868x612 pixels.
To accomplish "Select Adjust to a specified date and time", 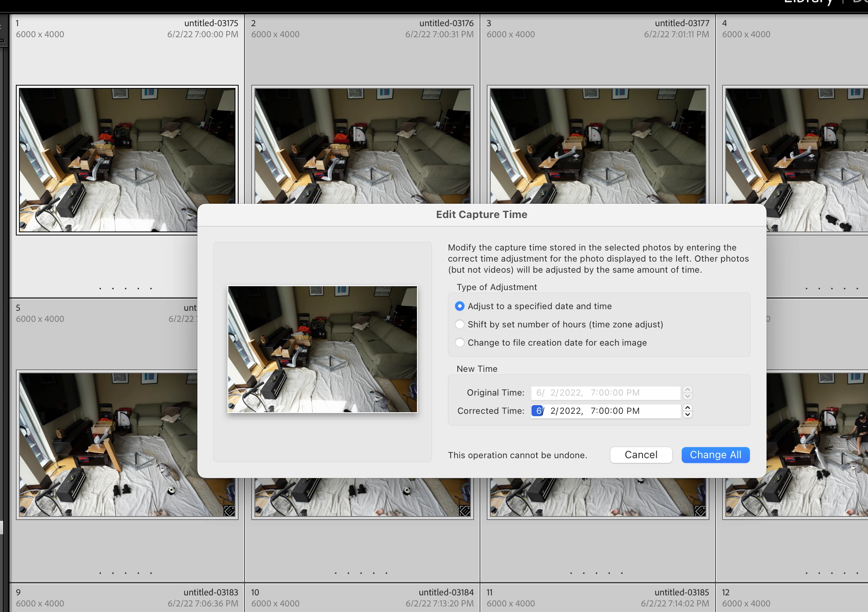I will 459,306.
